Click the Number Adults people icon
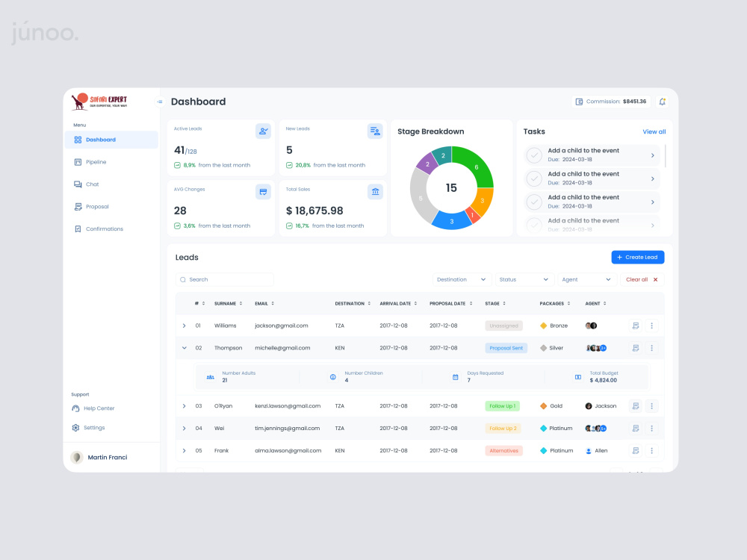Screen dimensions: 747x560 pyautogui.click(x=210, y=376)
